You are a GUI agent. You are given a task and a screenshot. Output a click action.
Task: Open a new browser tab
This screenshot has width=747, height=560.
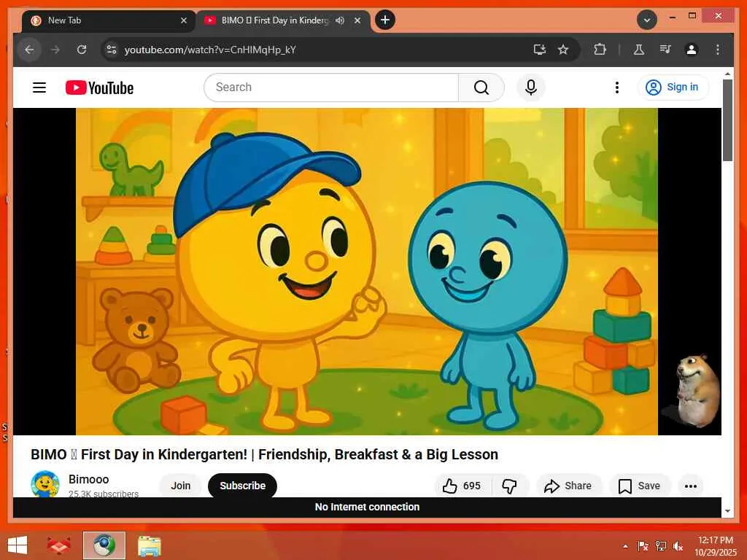coord(385,20)
